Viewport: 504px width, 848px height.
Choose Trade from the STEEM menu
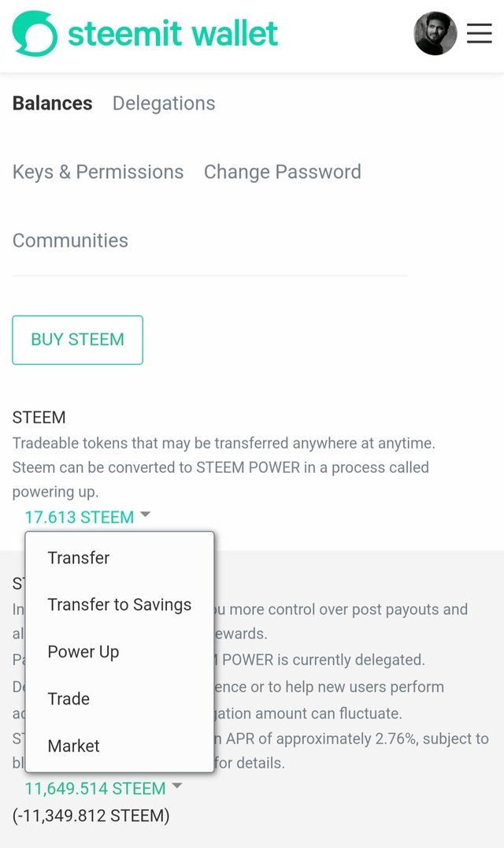point(69,699)
